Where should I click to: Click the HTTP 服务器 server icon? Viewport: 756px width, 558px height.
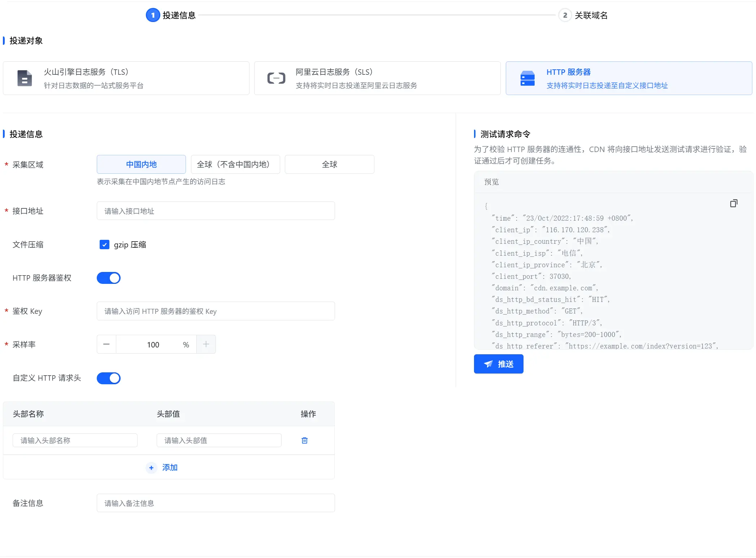(x=527, y=78)
